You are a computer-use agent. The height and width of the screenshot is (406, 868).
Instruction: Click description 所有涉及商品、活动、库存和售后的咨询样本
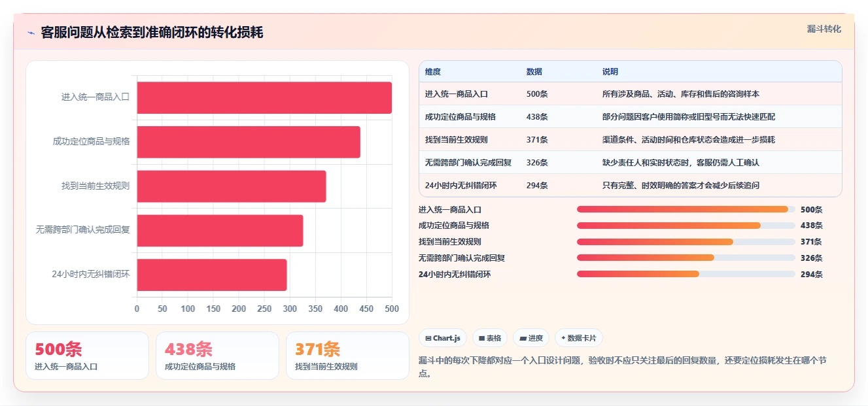680,94
